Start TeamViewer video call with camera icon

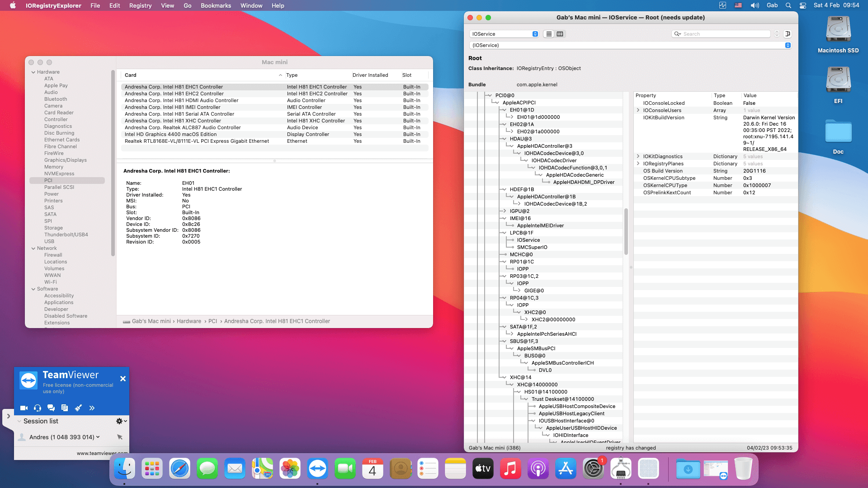coord(24,408)
